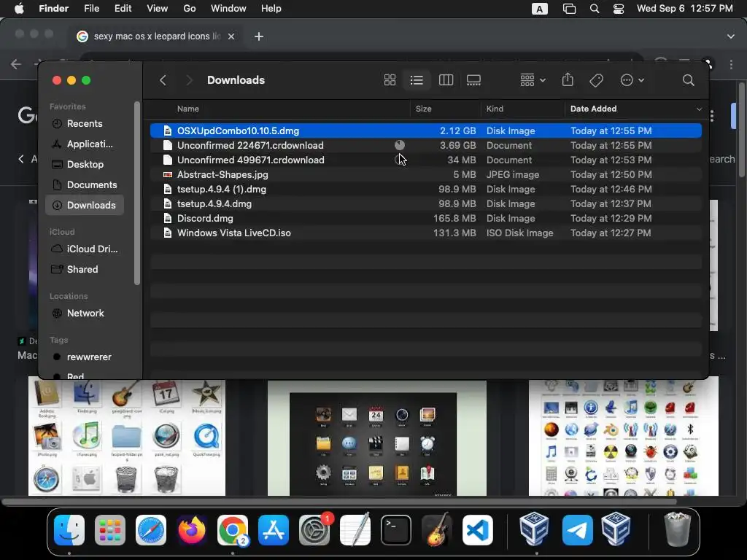Image resolution: width=747 pixels, height=560 pixels.
Task: Open a new tab in Chrome
Action: click(259, 36)
